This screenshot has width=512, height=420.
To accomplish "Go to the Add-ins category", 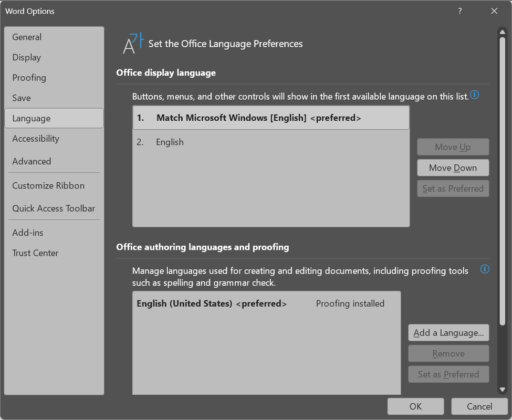I will (54, 233).
